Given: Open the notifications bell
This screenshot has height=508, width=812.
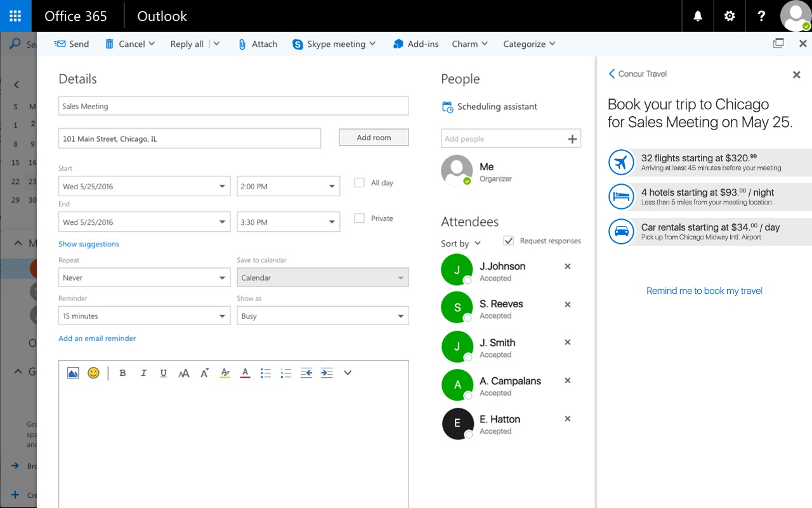Looking at the screenshot, I should tap(698, 16).
